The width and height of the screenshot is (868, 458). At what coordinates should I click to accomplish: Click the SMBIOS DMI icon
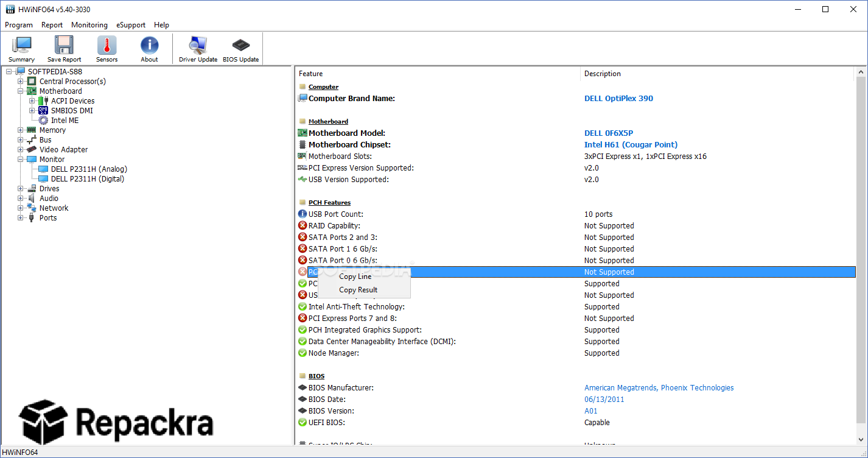coord(43,111)
